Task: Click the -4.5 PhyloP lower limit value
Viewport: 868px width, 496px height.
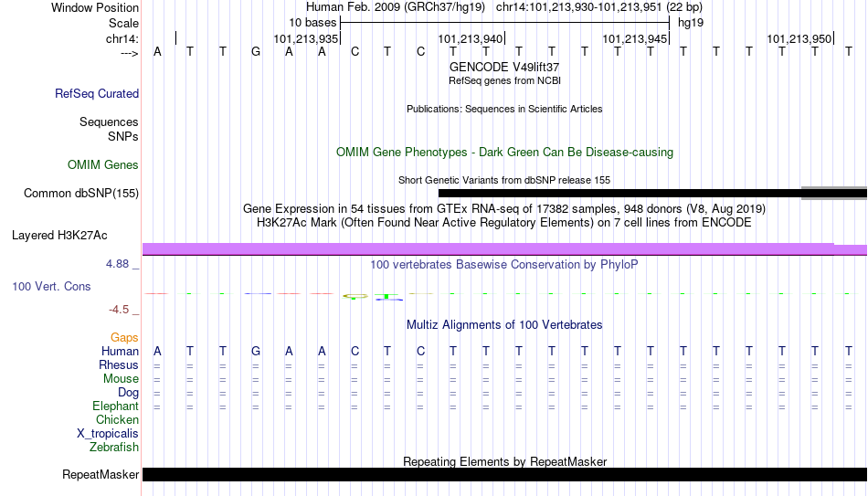Action: click(119, 310)
